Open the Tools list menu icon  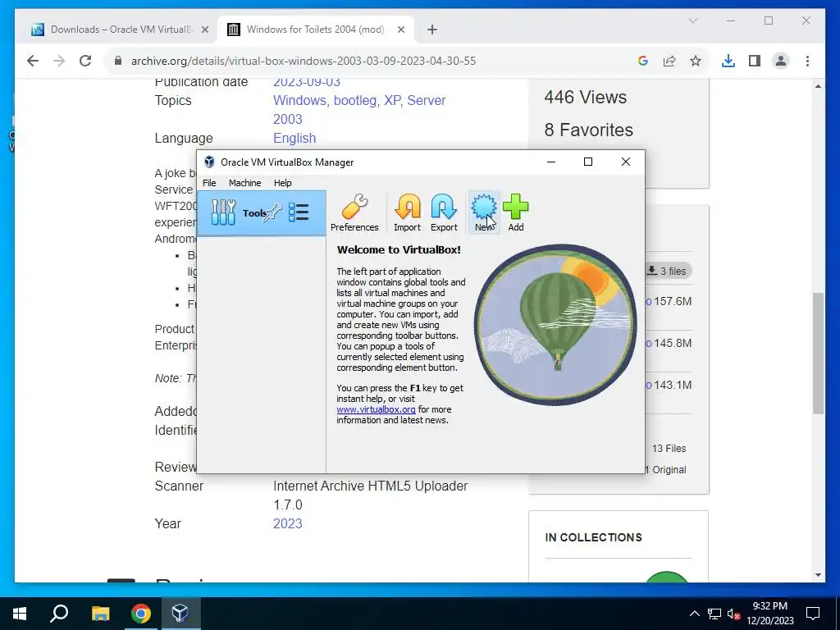click(299, 212)
